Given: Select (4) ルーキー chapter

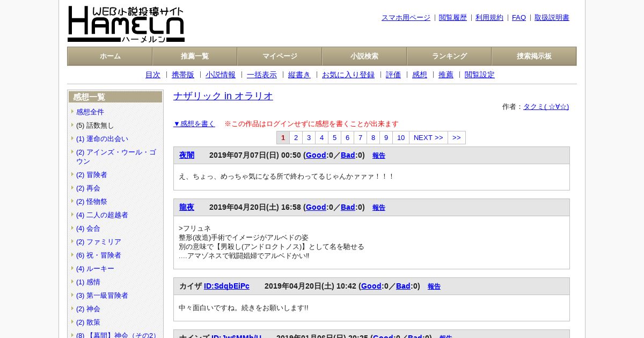Looking at the screenshot, I should coord(95,269).
